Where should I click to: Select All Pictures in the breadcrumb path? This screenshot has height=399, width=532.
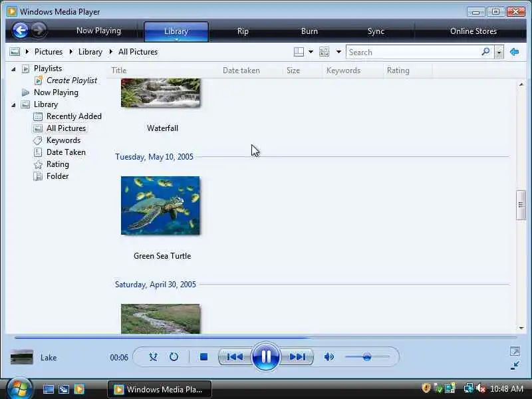click(138, 52)
